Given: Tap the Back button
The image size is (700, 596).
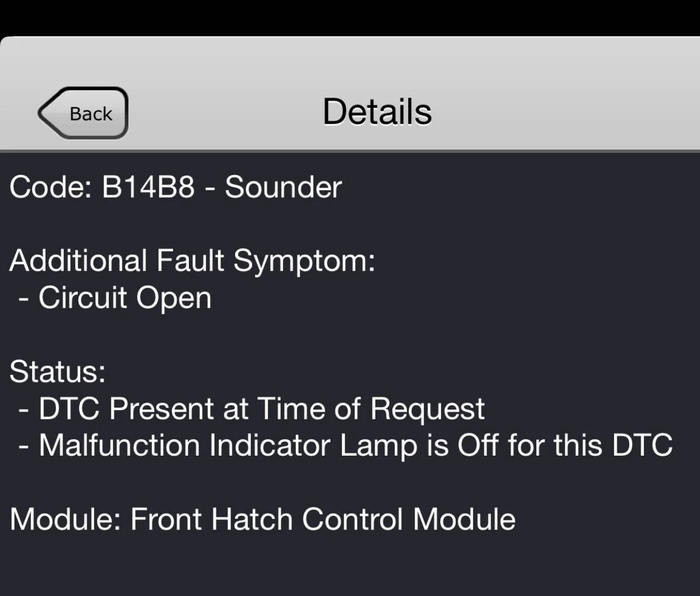Looking at the screenshot, I should pos(84,113).
